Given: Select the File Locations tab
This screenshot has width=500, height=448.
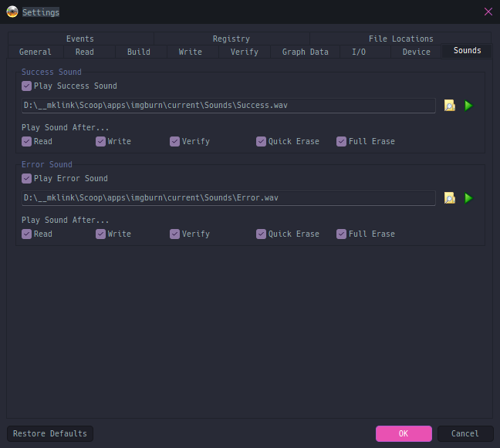Looking at the screenshot, I should point(400,39).
